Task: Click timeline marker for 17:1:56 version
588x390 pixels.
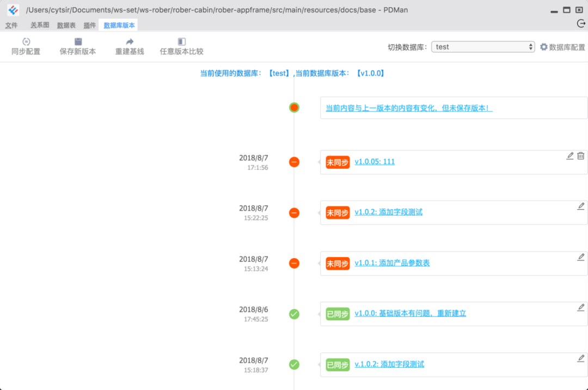Action: [x=294, y=162]
